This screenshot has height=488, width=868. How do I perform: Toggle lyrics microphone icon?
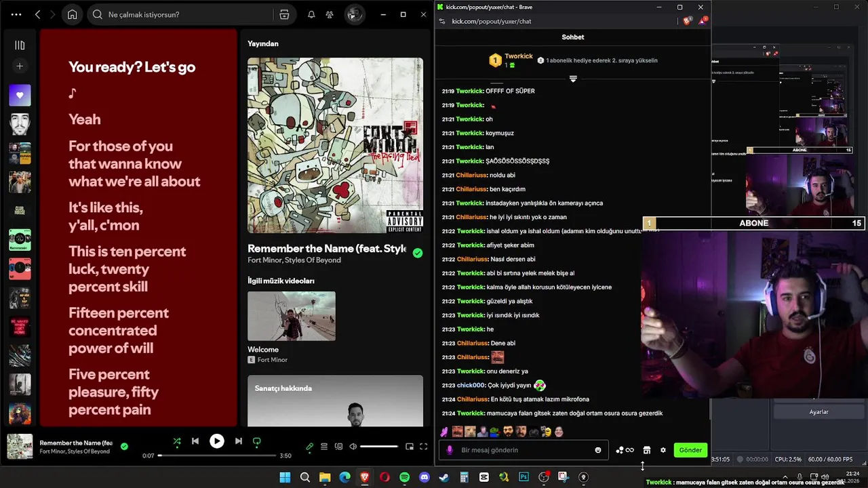pos(310,447)
